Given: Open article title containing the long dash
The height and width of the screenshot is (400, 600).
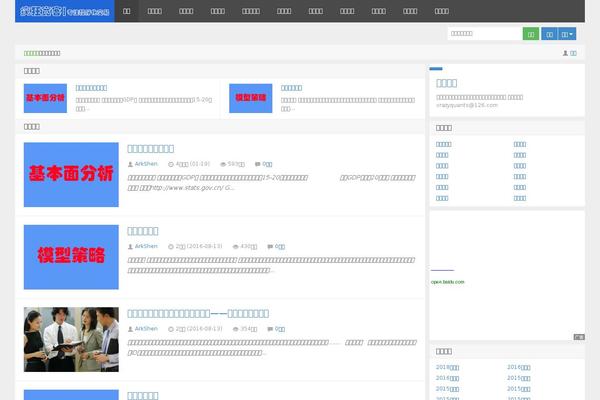Looking at the screenshot, I should coord(198,313).
